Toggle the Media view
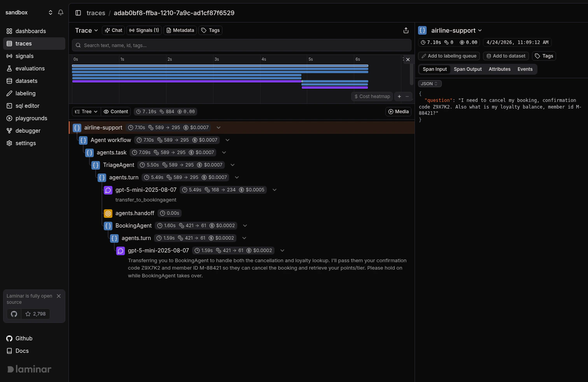Screen dimensions: 588x382 tap(398, 112)
